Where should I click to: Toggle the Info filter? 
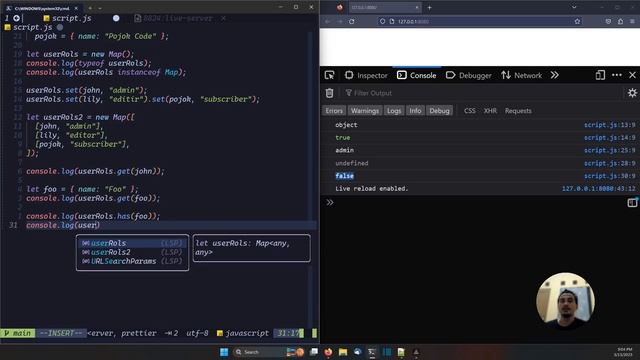coord(415,111)
